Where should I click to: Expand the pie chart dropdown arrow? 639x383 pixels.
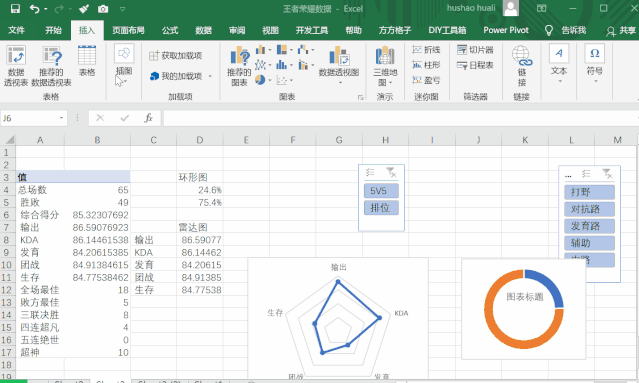pyautogui.click(x=270, y=80)
